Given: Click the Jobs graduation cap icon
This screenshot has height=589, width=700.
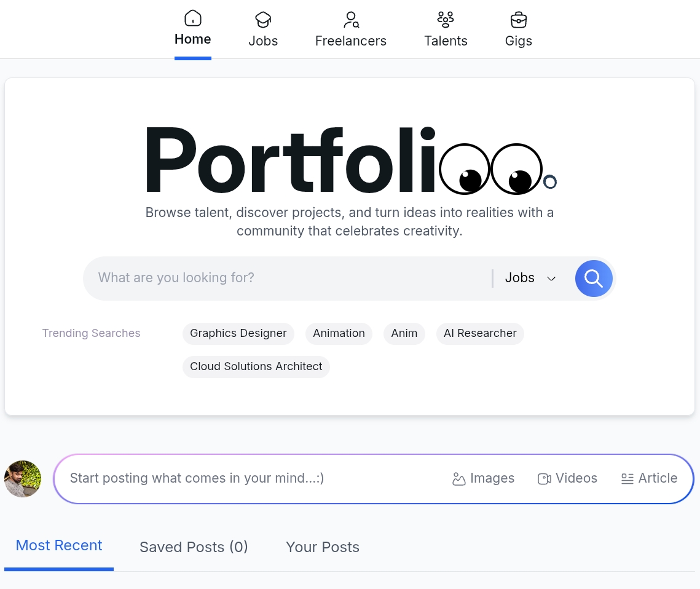Looking at the screenshot, I should 263,20.
